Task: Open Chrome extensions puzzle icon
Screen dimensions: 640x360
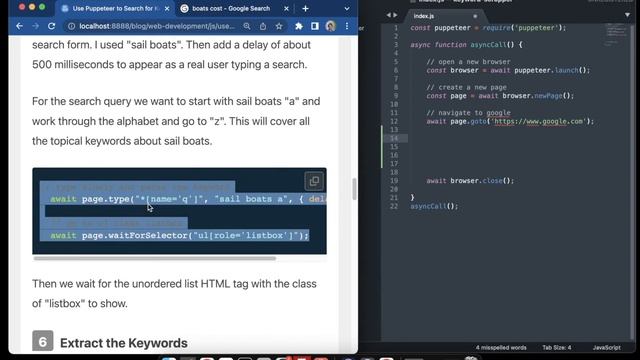Action: 299,26
